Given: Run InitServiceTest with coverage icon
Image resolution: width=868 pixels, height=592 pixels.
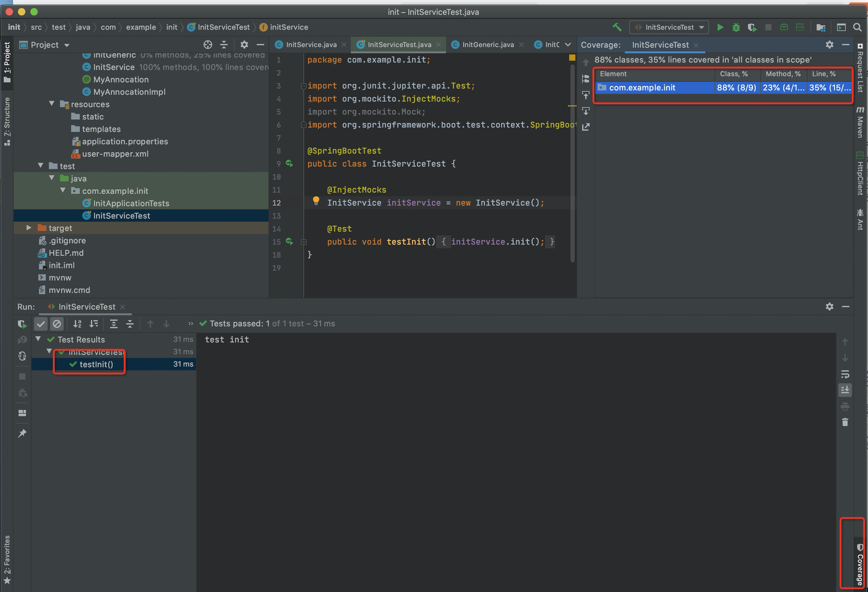Looking at the screenshot, I should point(752,27).
